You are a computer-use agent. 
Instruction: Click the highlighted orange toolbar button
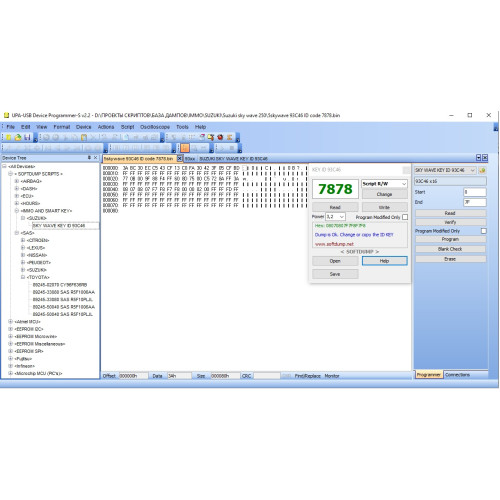tap(185, 148)
